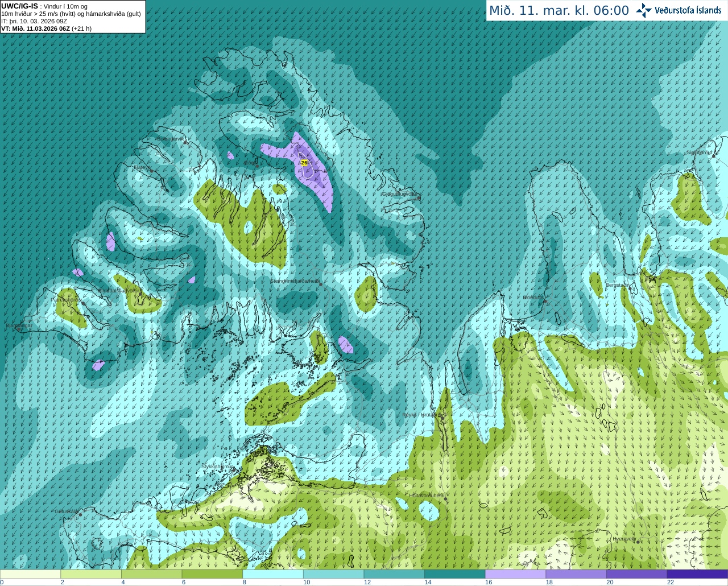
Task: Select the Siglufjörður station label
Action: pos(700,152)
